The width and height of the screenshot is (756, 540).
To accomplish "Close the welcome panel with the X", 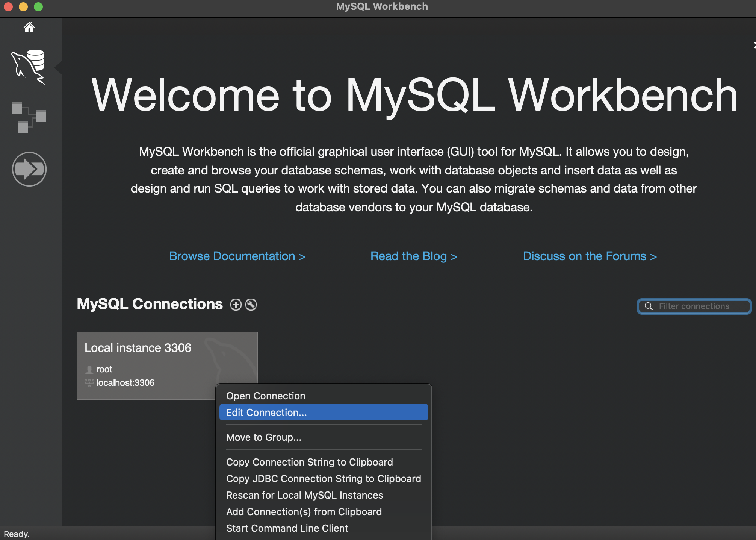I will coord(754,46).
